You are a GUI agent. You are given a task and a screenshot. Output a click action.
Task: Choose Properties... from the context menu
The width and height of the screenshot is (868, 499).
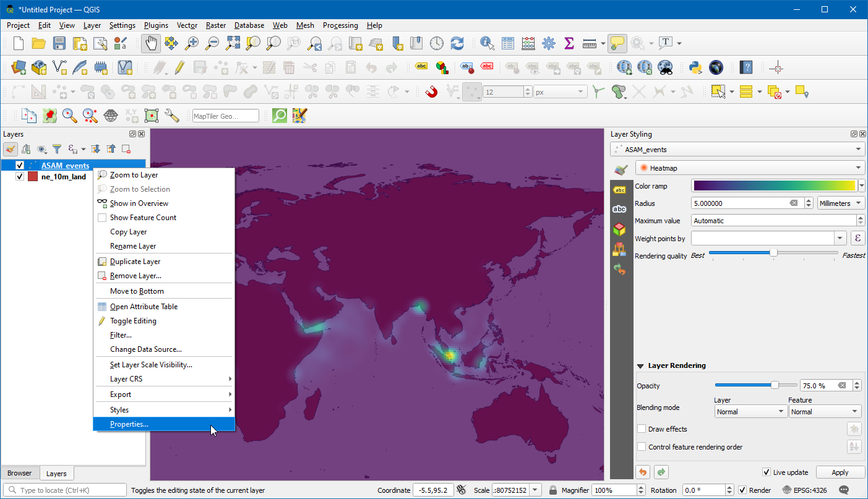click(x=129, y=424)
